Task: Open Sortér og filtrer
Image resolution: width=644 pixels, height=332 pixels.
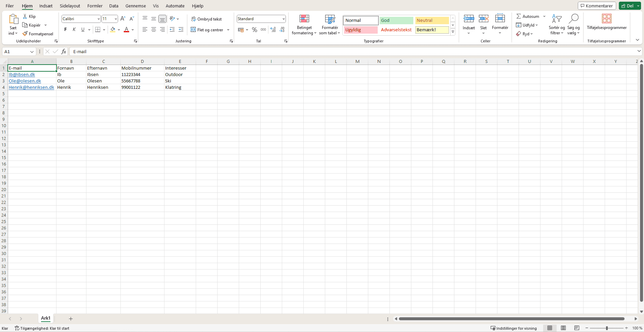Action: pyautogui.click(x=557, y=25)
